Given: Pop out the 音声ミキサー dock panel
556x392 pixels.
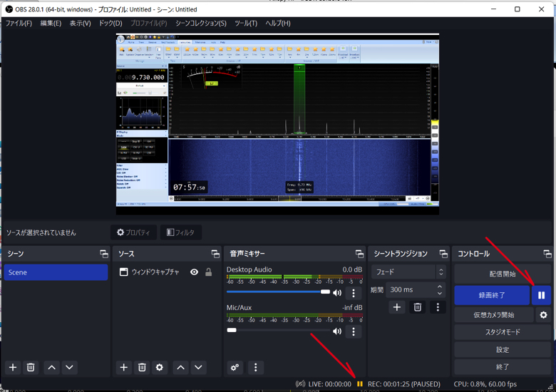Looking at the screenshot, I should coord(359,254).
